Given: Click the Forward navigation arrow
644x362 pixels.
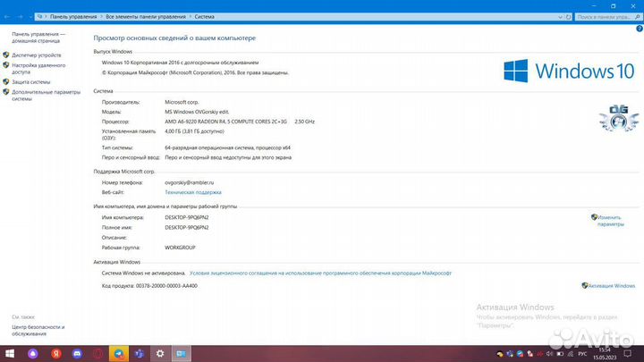Looking at the screenshot, I should tap(20, 17).
